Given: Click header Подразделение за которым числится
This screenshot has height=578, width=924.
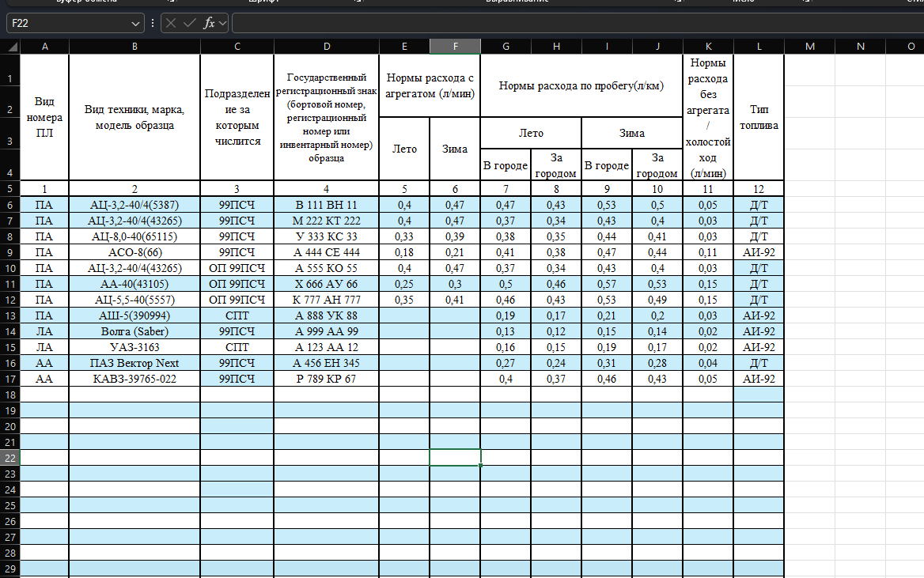Looking at the screenshot, I should [x=237, y=117].
